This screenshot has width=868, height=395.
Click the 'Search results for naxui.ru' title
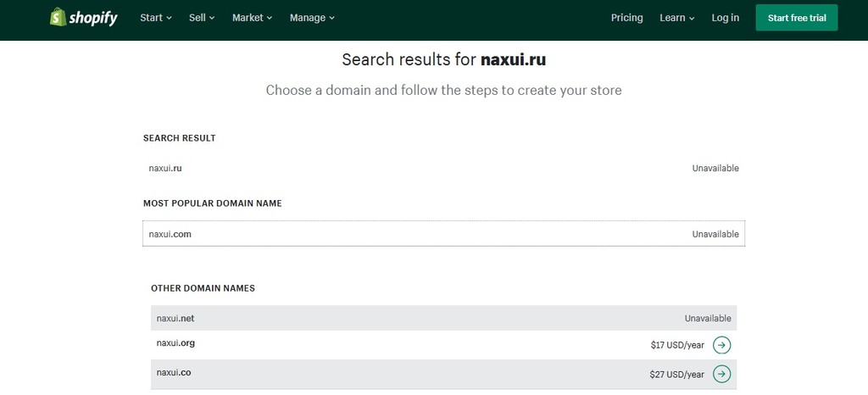(x=444, y=59)
